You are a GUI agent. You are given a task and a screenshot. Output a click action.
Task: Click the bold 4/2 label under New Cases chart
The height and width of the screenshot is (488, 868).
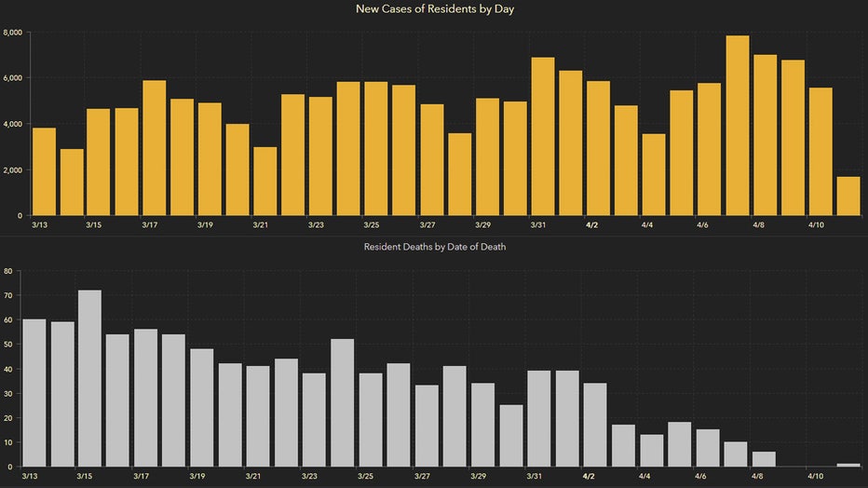590,224
